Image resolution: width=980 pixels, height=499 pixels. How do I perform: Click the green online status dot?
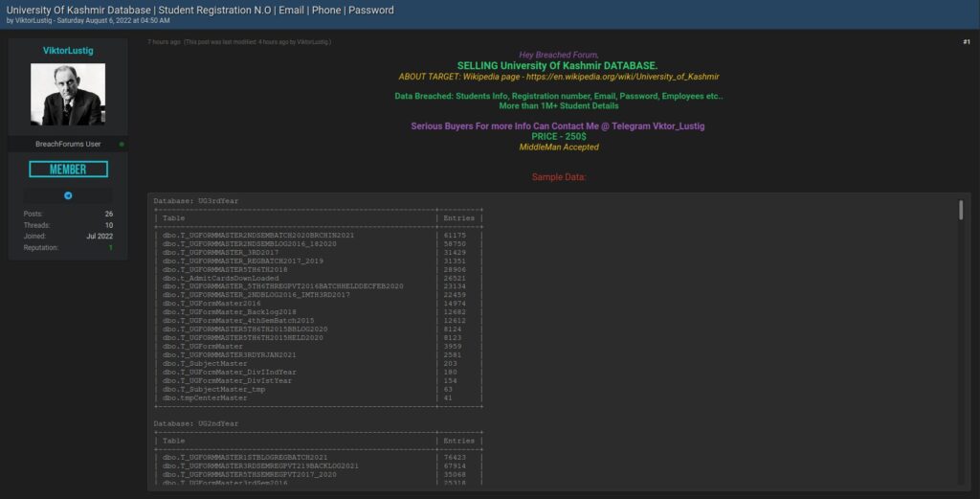[x=122, y=145]
